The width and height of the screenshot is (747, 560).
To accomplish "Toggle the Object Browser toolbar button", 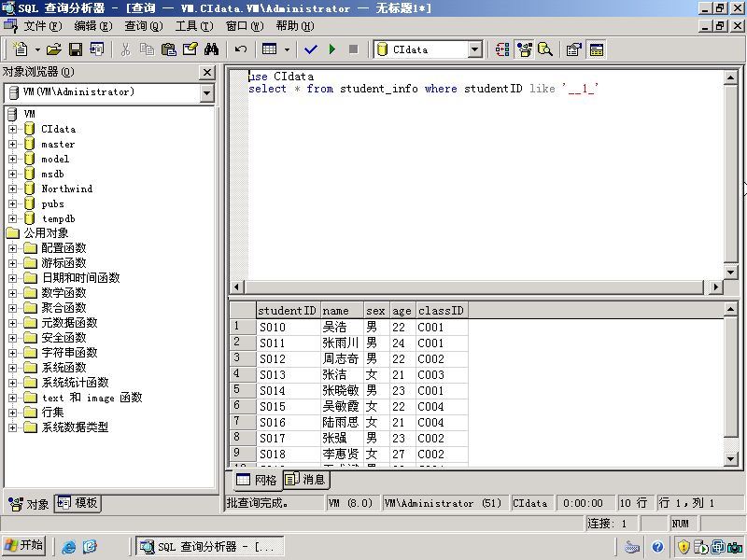I will (524, 49).
